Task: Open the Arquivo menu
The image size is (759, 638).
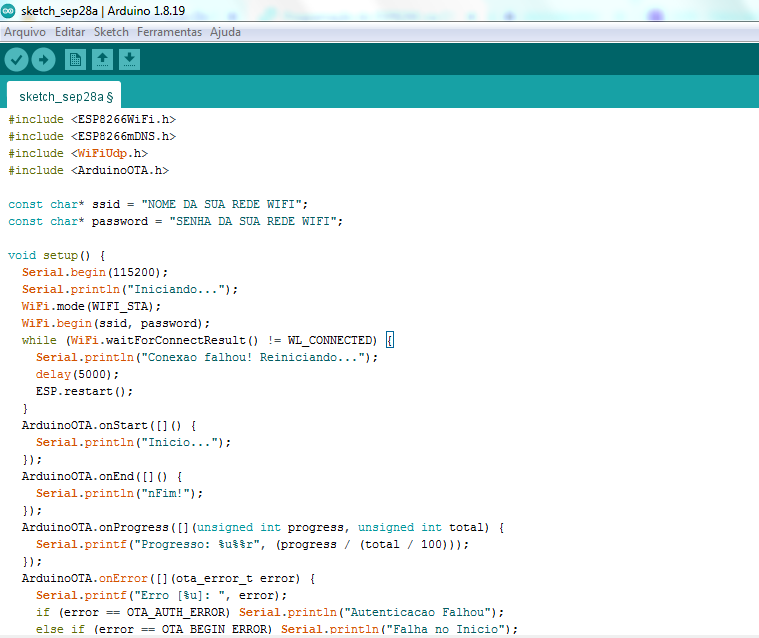Action: (x=25, y=32)
